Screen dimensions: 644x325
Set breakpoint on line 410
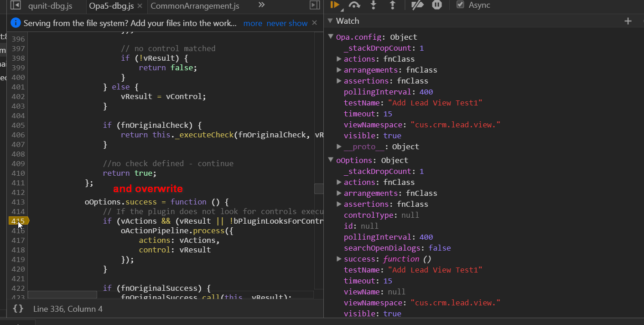18,173
